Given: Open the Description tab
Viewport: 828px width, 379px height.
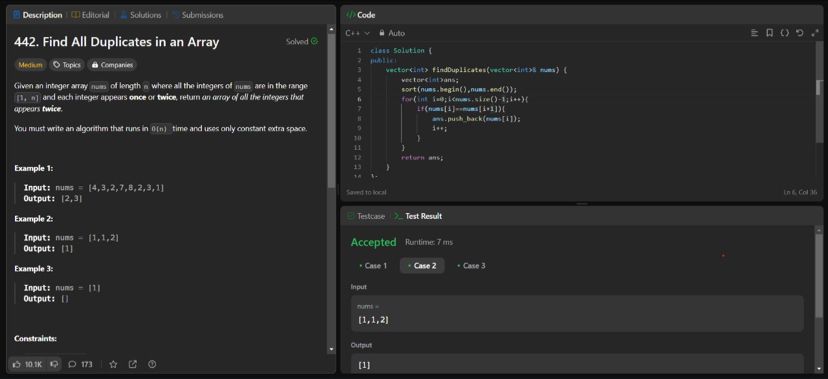Looking at the screenshot, I should 37,15.
